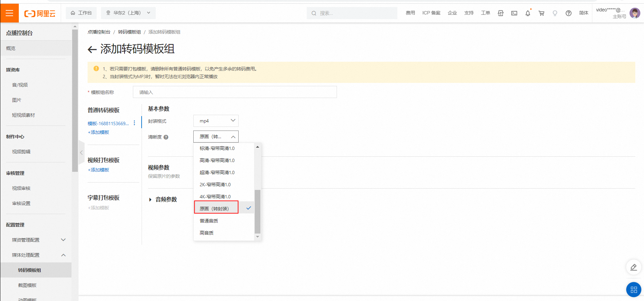Open the 华东2（上海） region dropdown

pos(128,13)
